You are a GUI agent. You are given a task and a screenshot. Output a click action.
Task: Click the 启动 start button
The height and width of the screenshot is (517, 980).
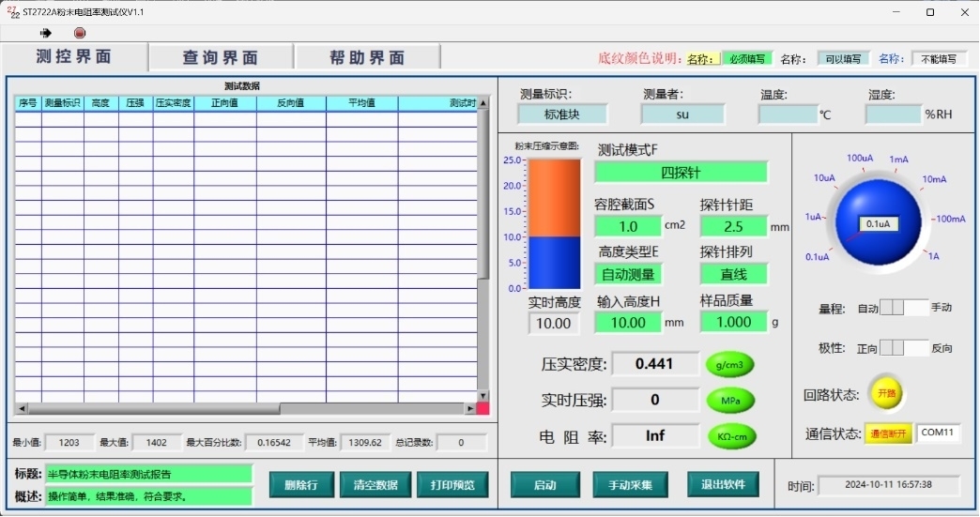point(545,485)
